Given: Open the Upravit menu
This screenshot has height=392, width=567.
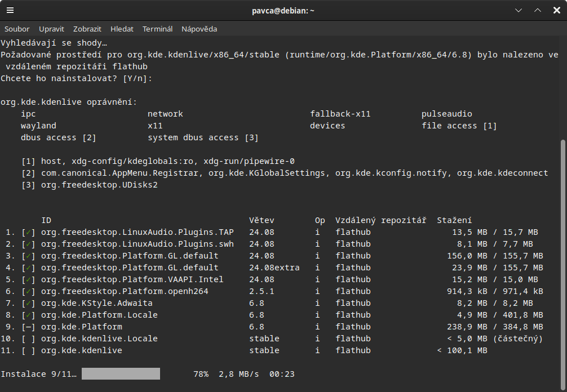Looking at the screenshot, I should point(51,29).
